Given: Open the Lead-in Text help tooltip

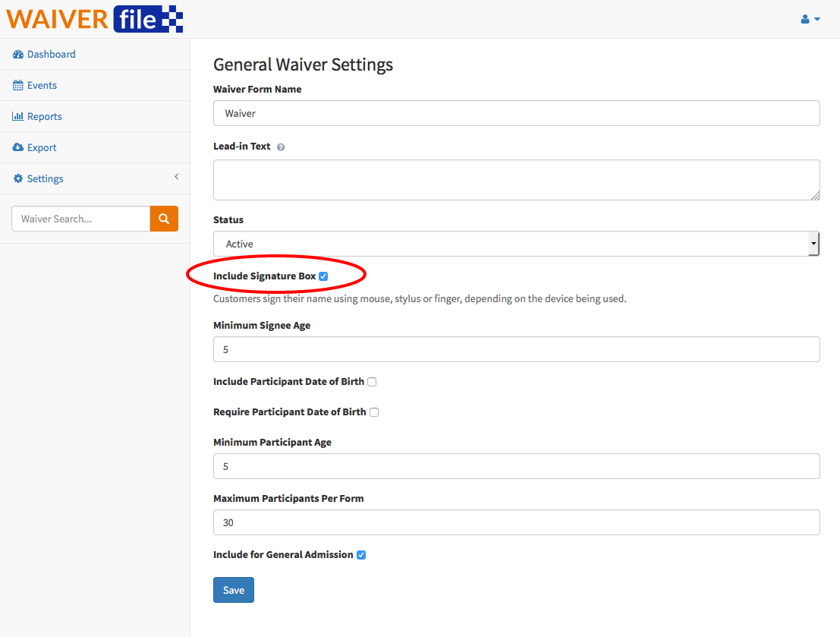Looking at the screenshot, I should pos(280,146).
